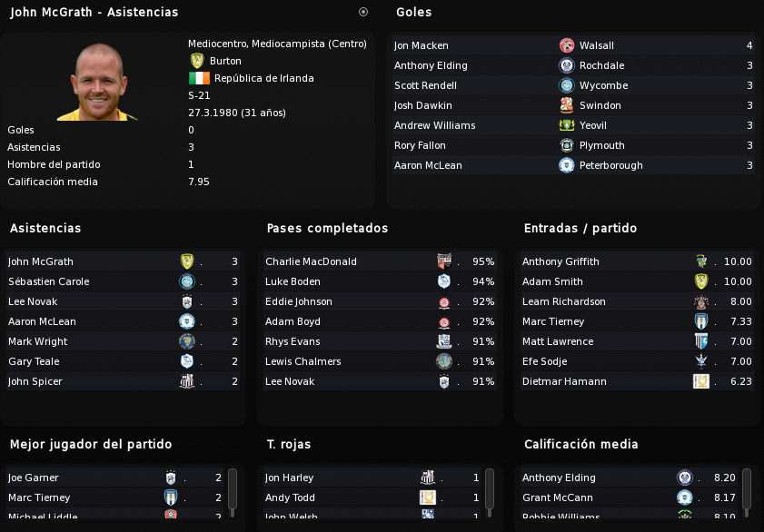Screen dimensions: 764x532
Task: Click the Yeovil club crest icon
Action: 566,125
